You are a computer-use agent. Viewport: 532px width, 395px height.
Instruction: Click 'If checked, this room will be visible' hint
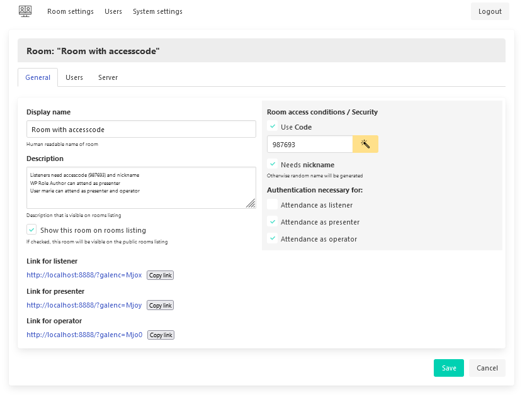97,242
